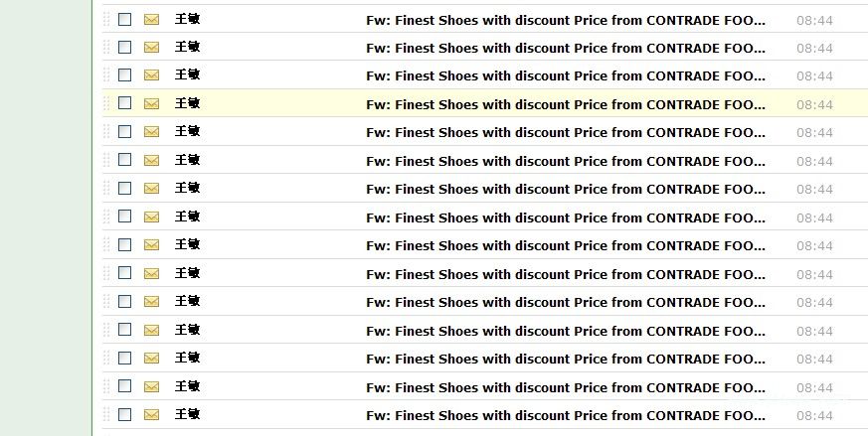Click sender name 王敏 in the highlighted row
The height and width of the screenshot is (436, 868).
(187, 103)
